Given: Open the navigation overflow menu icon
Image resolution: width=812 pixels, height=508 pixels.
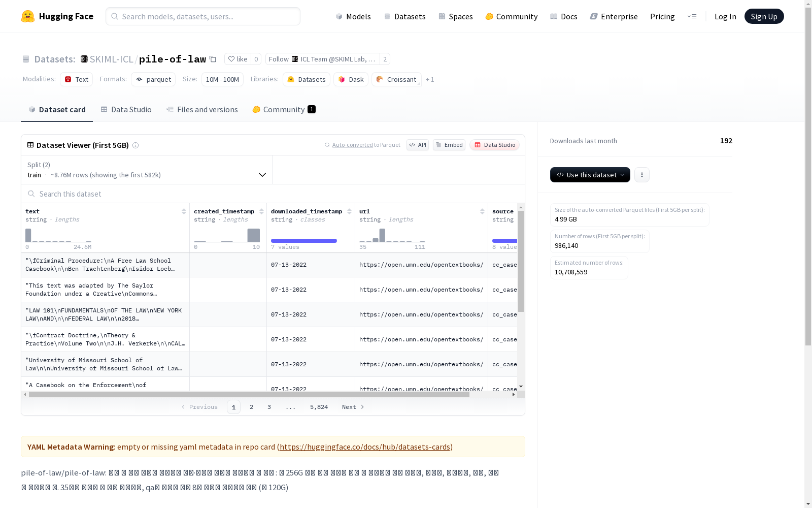Looking at the screenshot, I should tap(692, 16).
